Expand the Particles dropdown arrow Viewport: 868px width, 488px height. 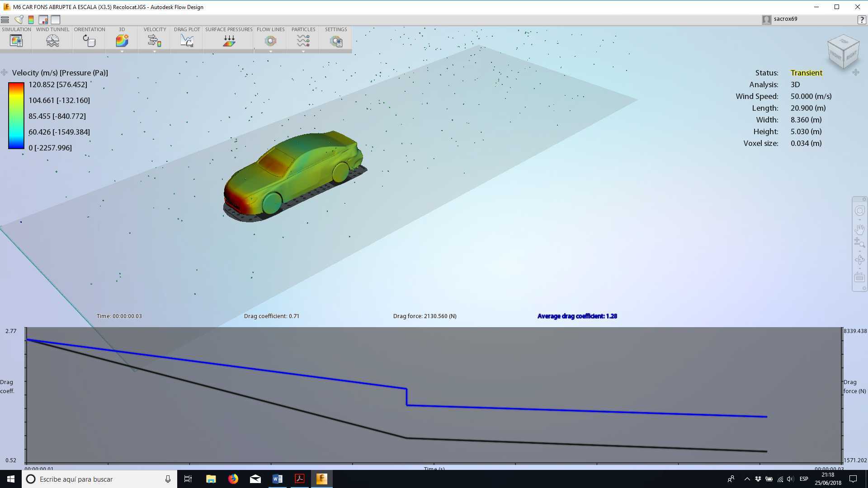pos(303,52)
